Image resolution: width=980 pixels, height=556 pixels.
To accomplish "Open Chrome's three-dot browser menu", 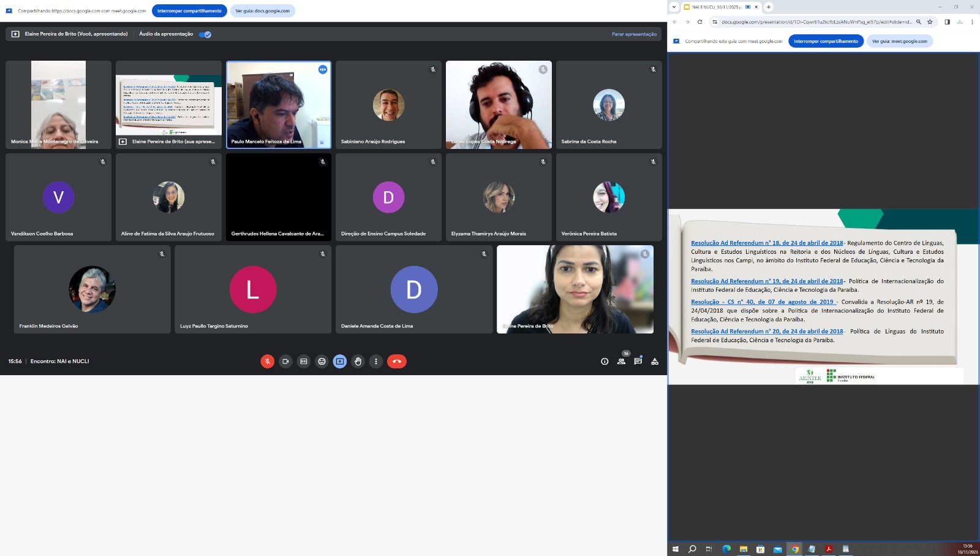I will [972, 22].
